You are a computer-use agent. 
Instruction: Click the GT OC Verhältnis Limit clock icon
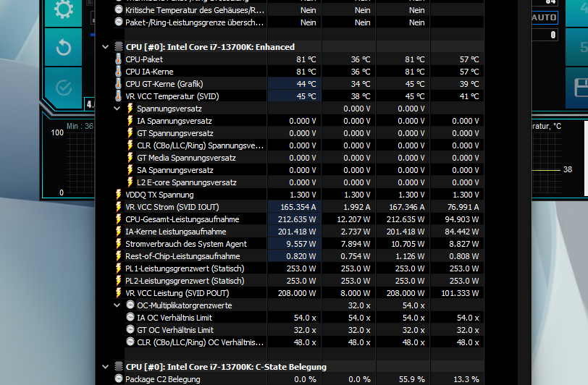click(x=130, y=329)
